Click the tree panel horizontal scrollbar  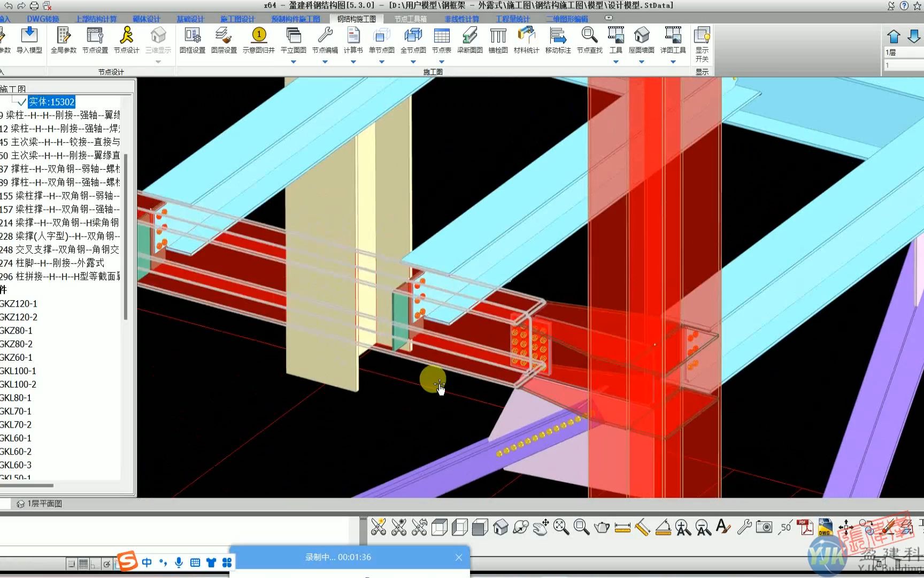(27, 485)
